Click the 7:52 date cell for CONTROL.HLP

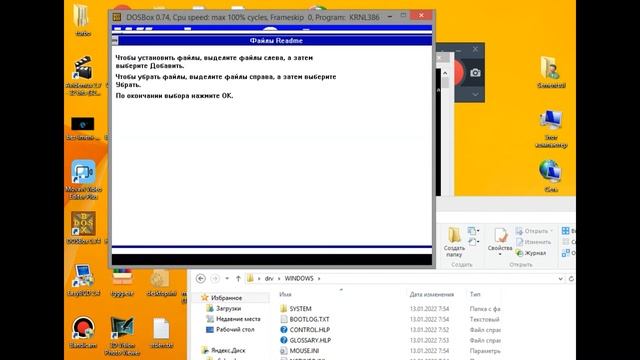pyautogui.click(x=429, y=329)
